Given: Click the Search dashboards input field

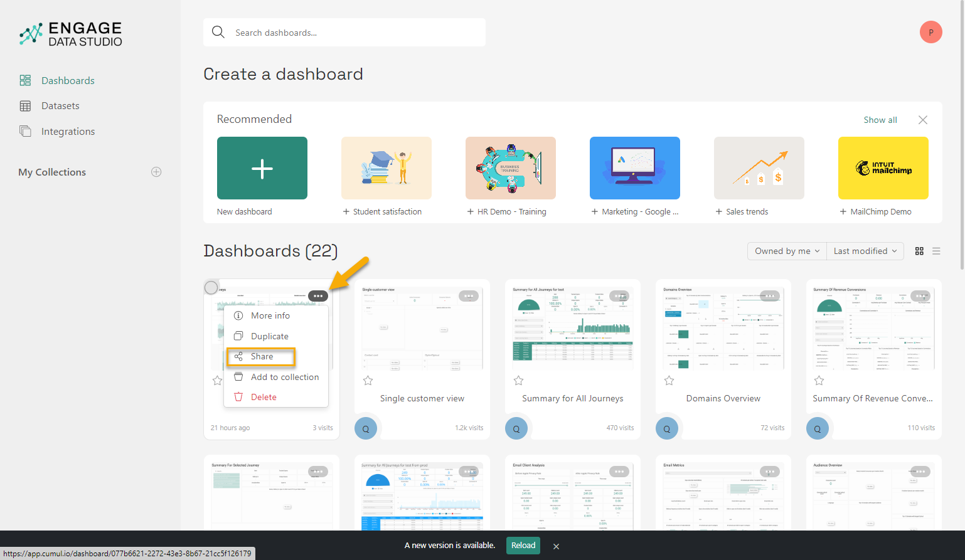Looking at the screenshot, I should coord(351,33).
